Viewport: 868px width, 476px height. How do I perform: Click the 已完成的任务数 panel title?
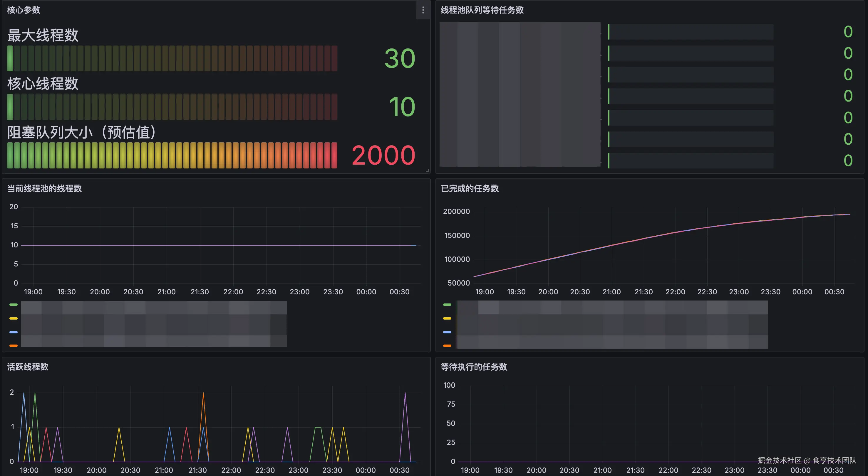[x=470, y=188]
